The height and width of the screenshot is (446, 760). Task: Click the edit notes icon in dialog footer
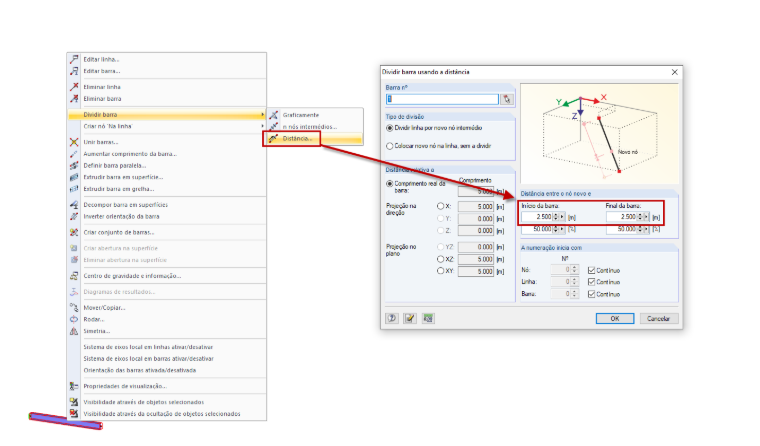(x=410, y=318)
